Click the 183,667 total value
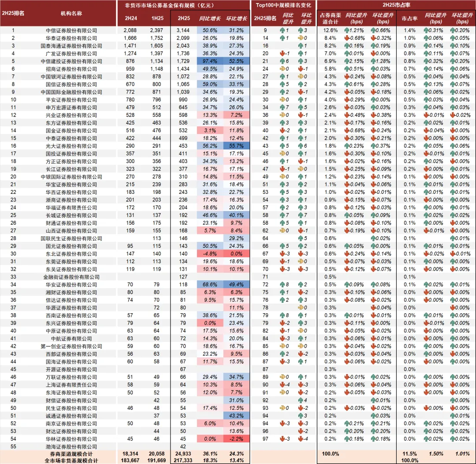Screen dimensions: 476x464 click(x=130, y=460)
